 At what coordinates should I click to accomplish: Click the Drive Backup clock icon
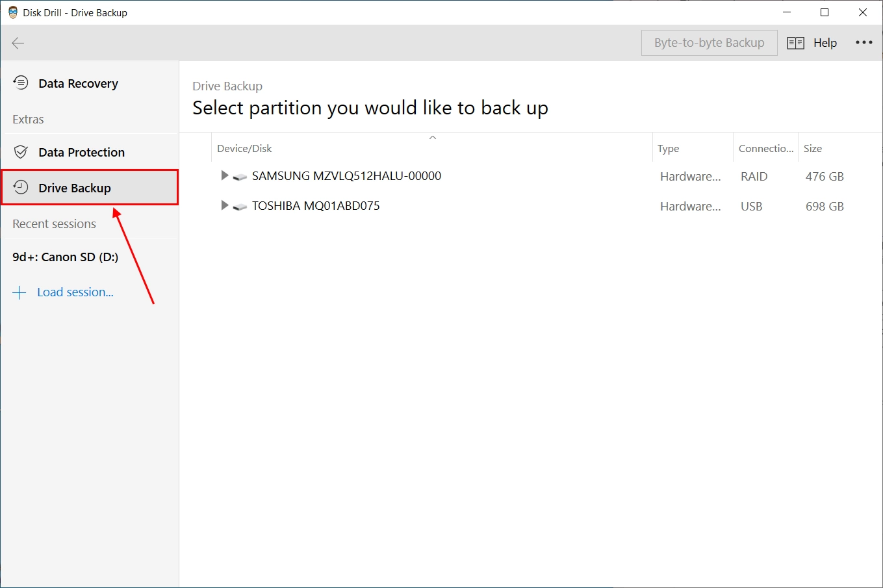click(21, 187)
